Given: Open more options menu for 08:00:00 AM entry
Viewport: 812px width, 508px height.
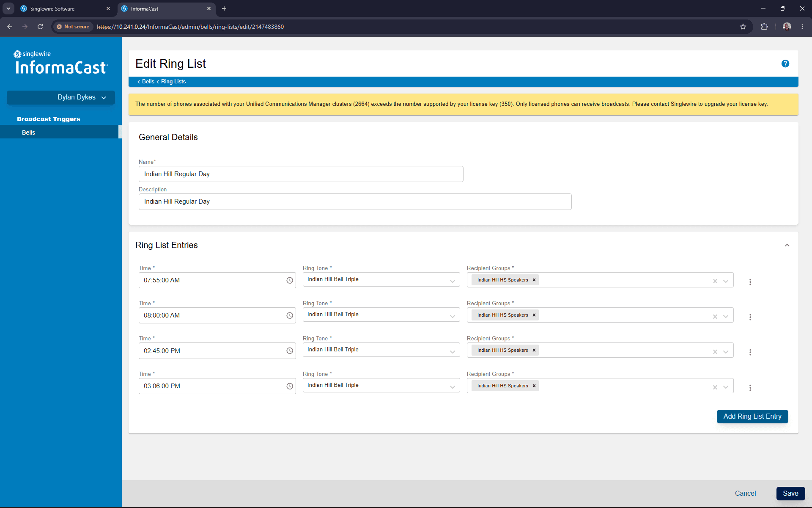Looking at the screenshot, I should click(x=750, y=317).
